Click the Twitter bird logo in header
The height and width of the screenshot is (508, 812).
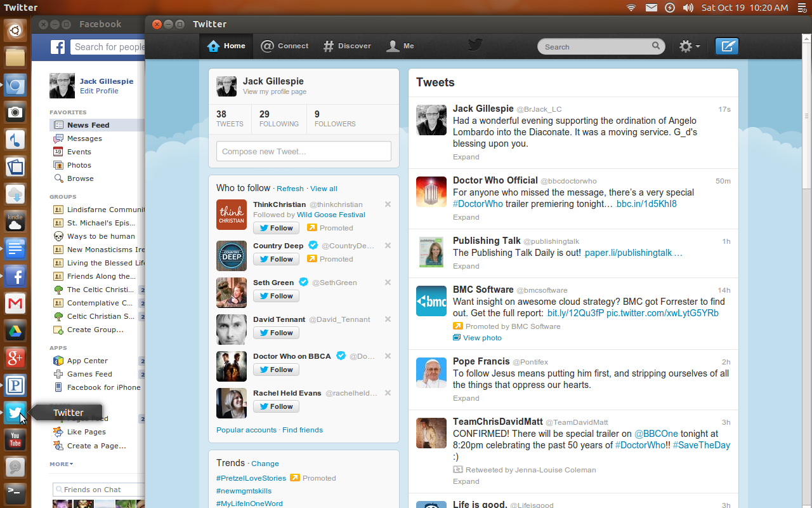475,44
